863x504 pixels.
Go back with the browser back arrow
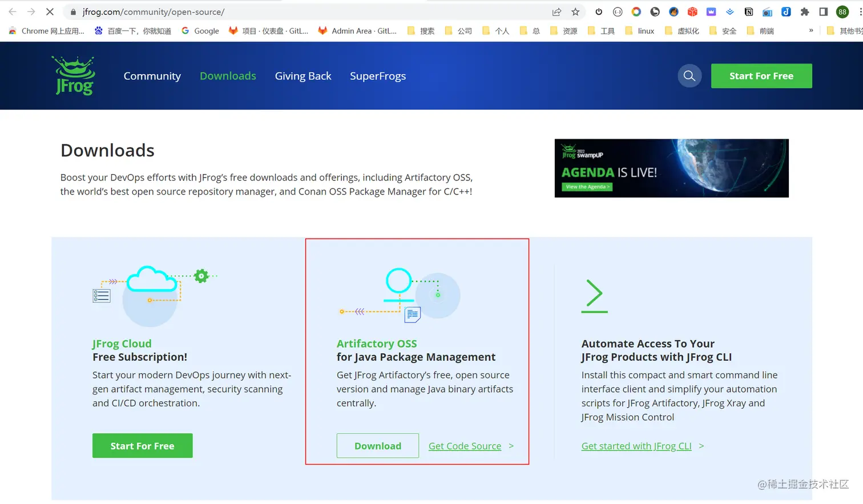click(x=13, y=11)
